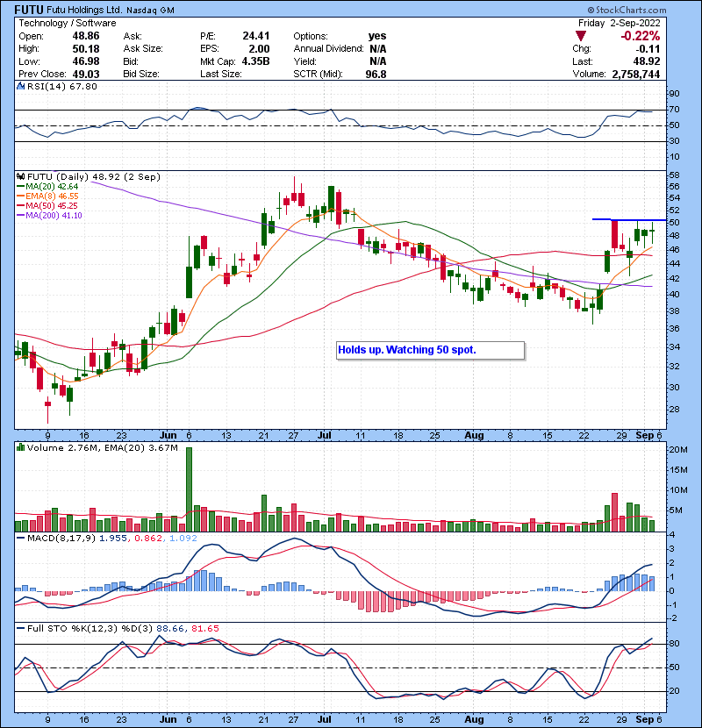Click the Holds up. Watching 50 spot. annotation
Viewport: 702px width, 728px height.
(x=431, y=350)
